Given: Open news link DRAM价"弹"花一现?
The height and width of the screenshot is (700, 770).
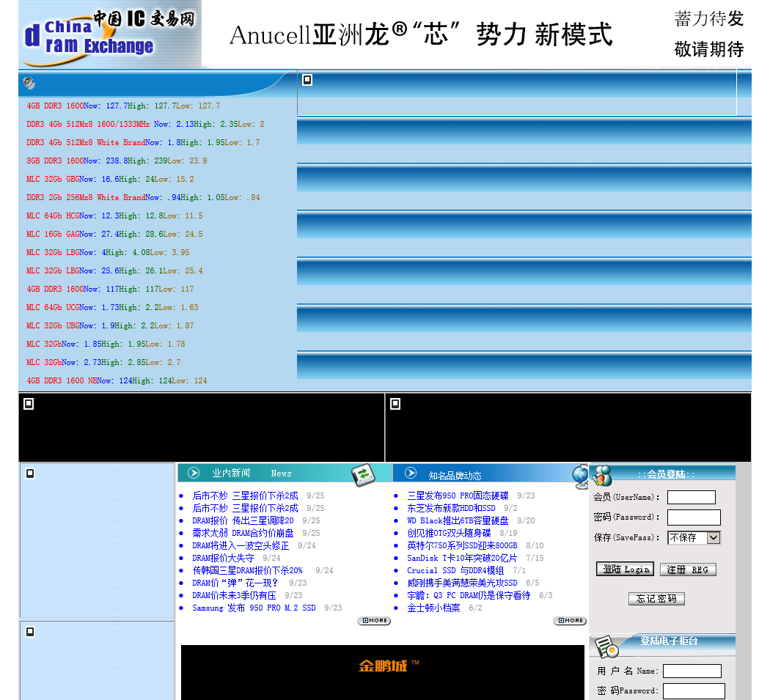Looking at the screenshot, I should pos(235,583).
